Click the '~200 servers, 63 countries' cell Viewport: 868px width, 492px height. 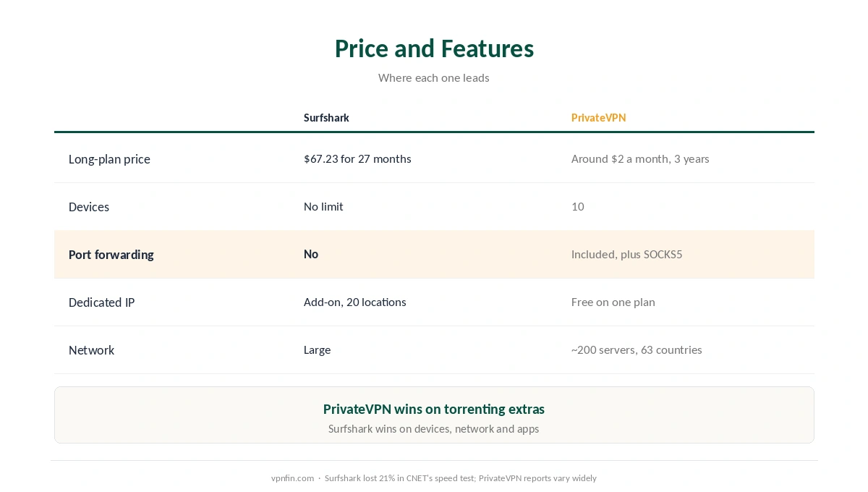coord(637,350)
